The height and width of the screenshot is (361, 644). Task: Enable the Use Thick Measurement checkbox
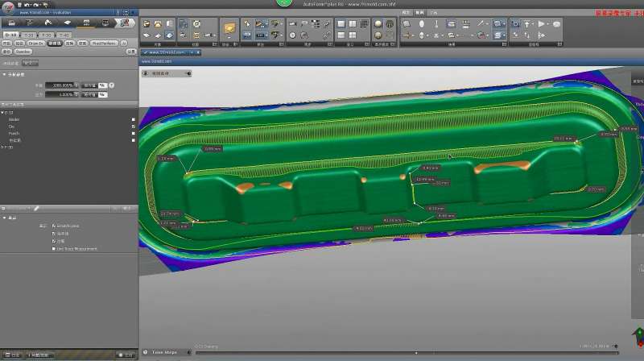click(54, 249)
